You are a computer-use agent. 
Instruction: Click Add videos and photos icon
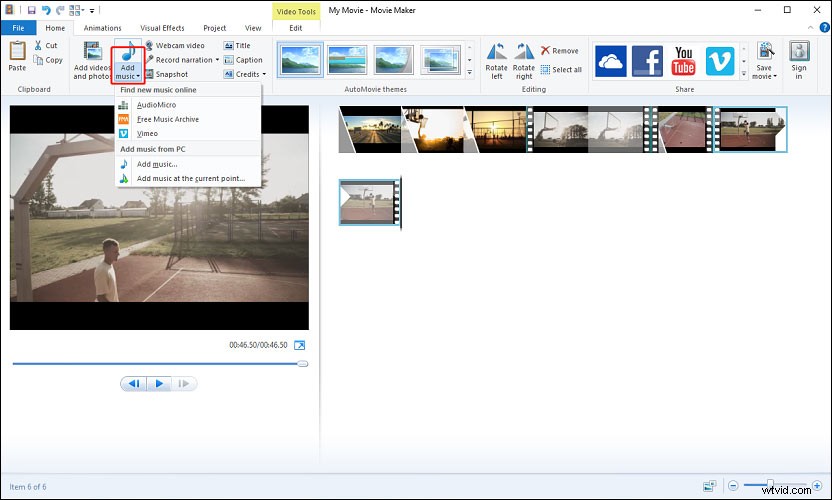pyautogui.click(x=92, y=51)
